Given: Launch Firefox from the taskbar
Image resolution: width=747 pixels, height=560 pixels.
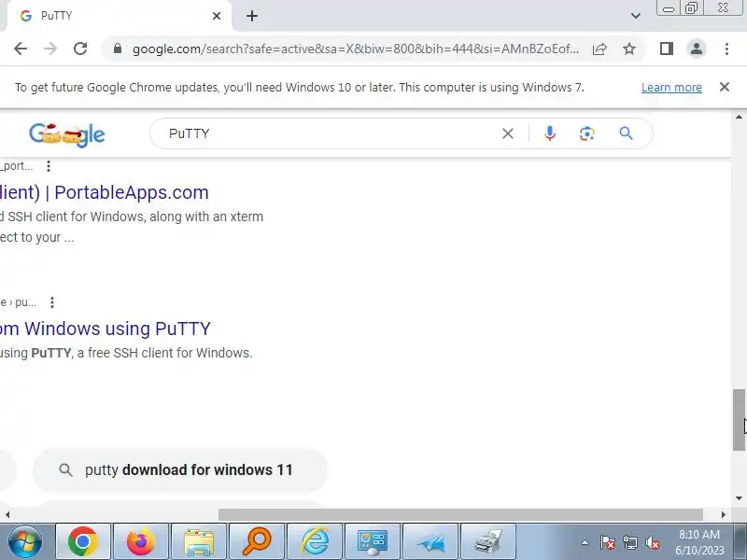Looking at the screenshot, I should pos(141,542).
